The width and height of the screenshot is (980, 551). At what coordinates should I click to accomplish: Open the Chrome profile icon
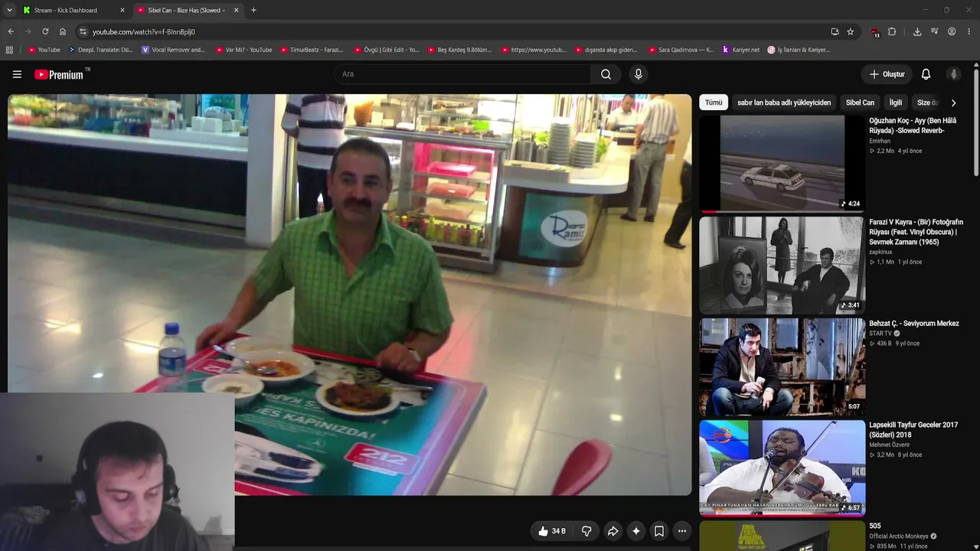click(952, 31)
